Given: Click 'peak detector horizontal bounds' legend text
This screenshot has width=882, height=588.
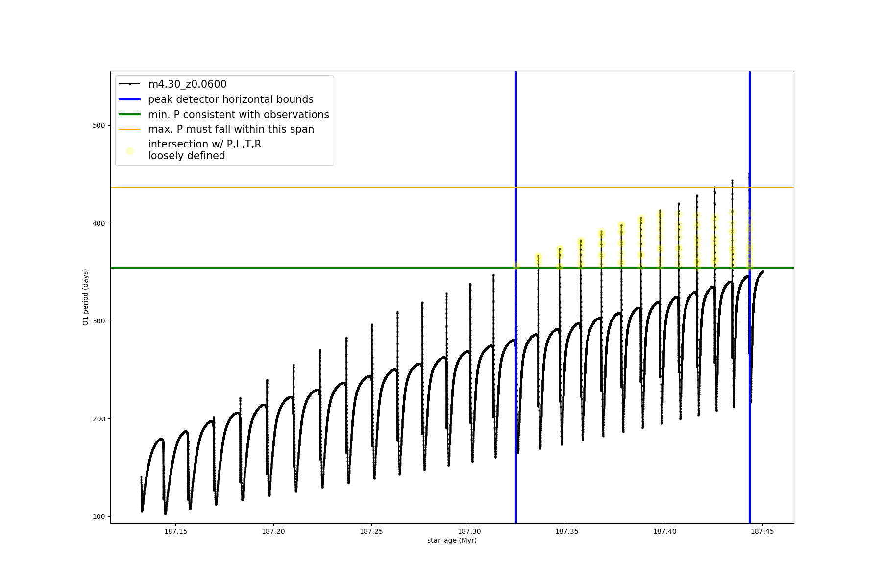Looking at the screenshot, I should click(x=230, y=99).
